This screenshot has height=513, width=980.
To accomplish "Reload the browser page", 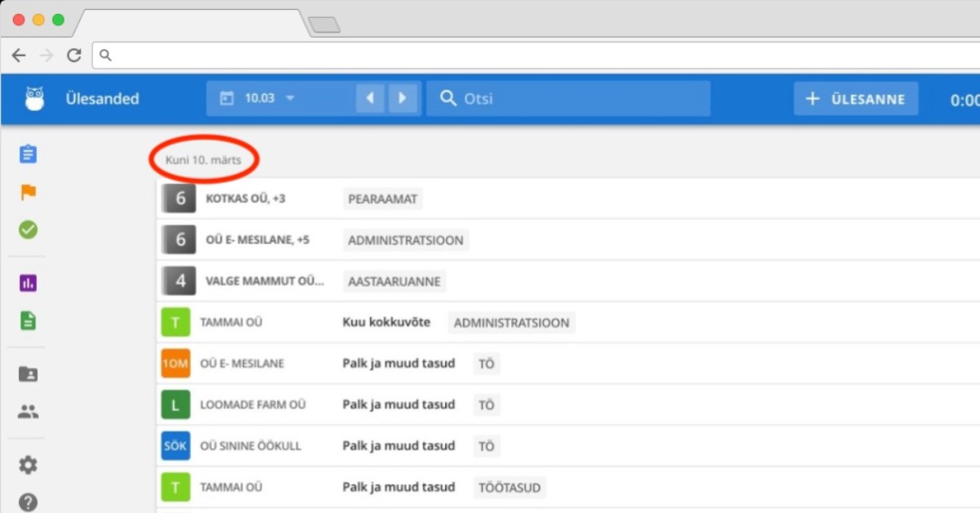I will click(74, 56).
